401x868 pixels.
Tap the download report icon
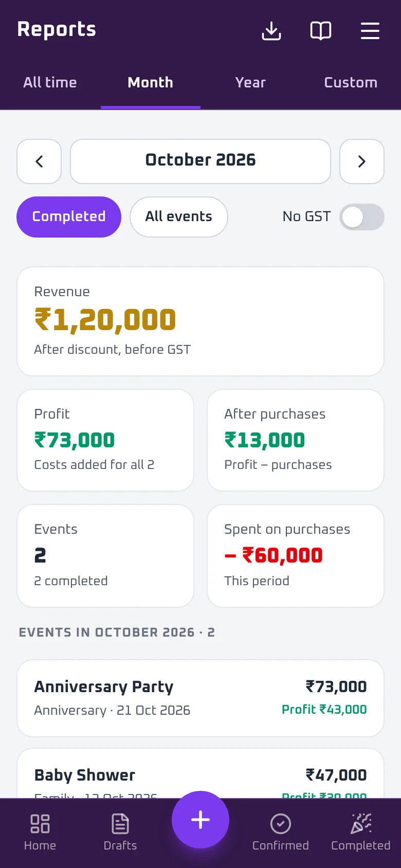(271, 31)
